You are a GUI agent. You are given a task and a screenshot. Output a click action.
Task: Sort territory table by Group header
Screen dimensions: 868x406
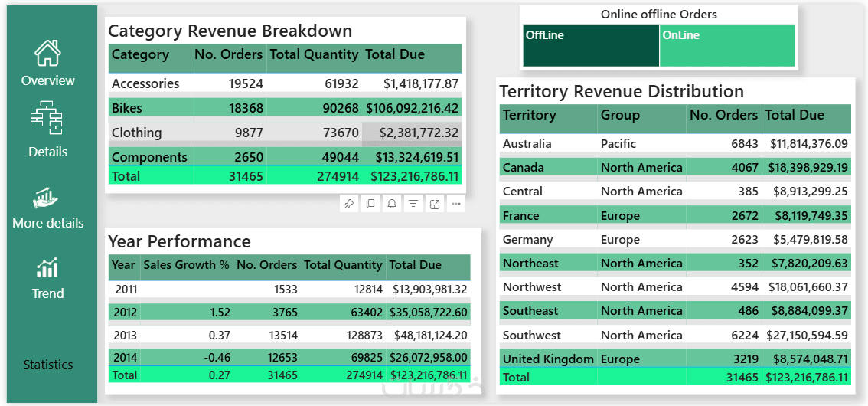(620, 116)
